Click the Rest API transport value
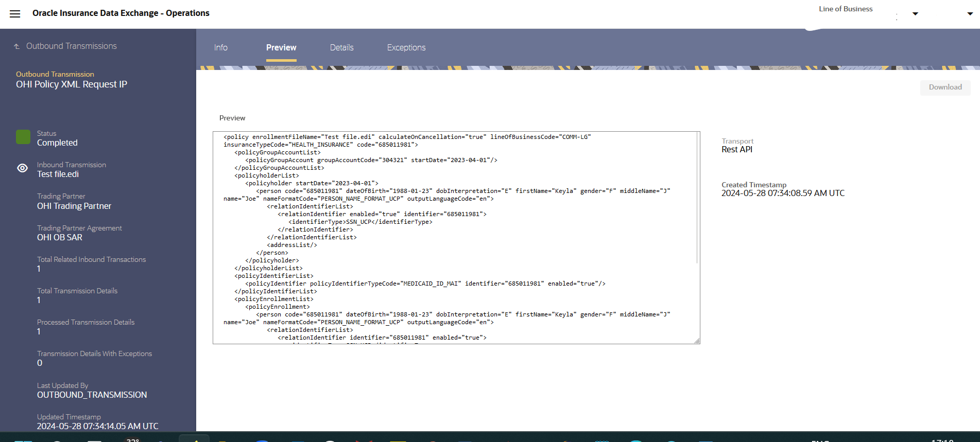Image resolution: width=980 pixels, height=442 pixels. [x=737, y=150]
